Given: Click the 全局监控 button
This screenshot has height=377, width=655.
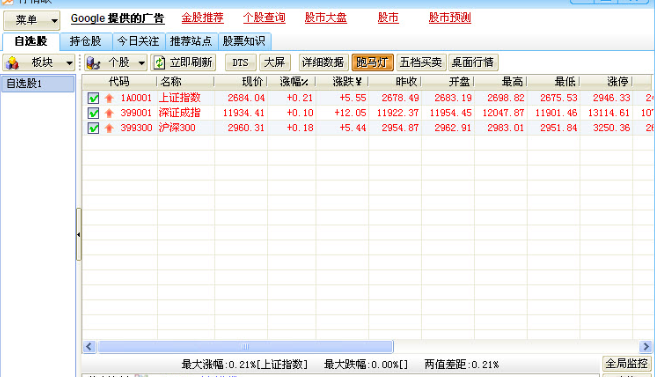Looking at the screenshot, I should 627,364.
